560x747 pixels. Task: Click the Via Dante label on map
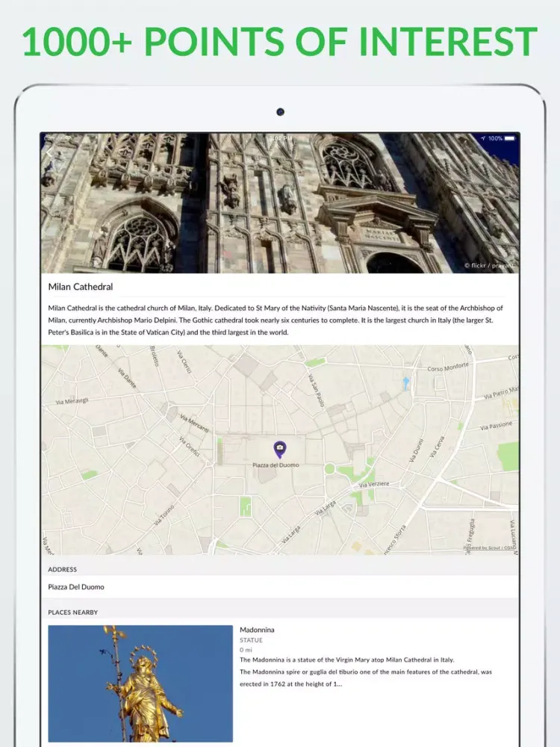127,377
